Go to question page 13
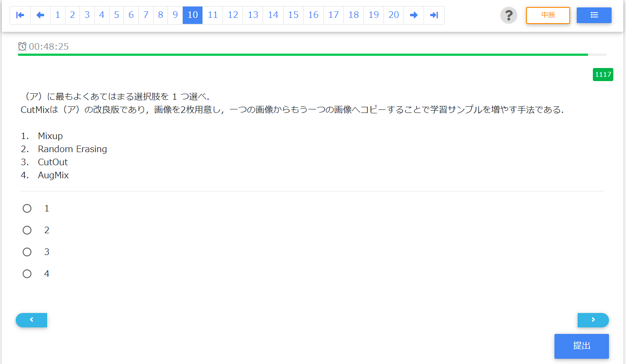Screen dimensions: 626x364 (x=253, y=15)
